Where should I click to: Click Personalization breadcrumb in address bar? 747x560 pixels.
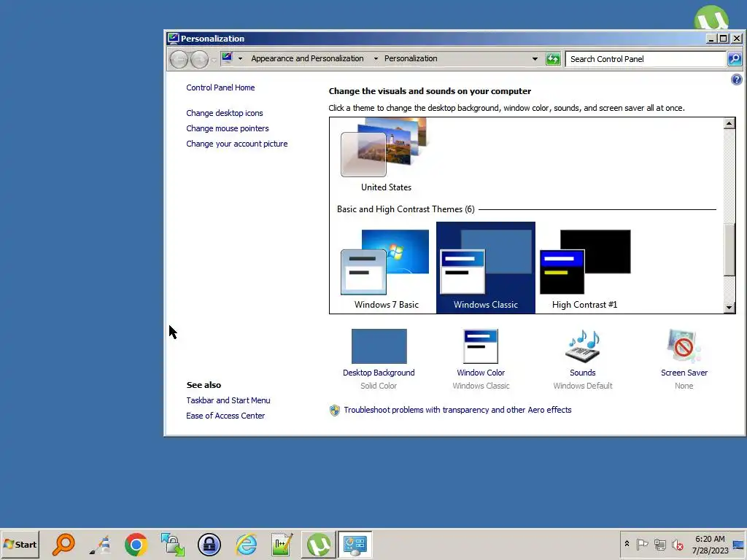(411, 58)
